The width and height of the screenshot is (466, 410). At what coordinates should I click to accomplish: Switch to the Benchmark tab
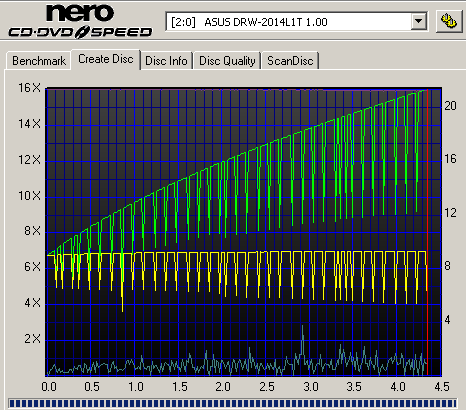[x=39, y=61]
